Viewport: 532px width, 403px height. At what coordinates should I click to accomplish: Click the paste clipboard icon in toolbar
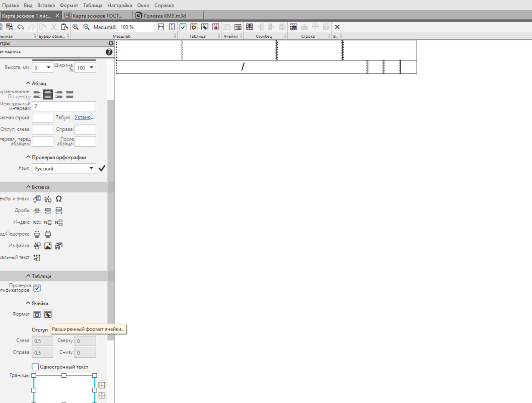pos(64,27)
